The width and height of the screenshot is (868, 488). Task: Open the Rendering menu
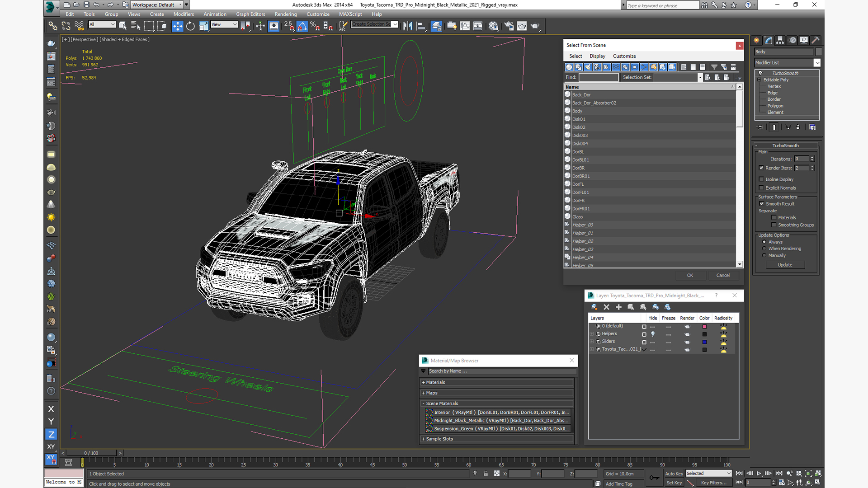(x=286, y=14)
